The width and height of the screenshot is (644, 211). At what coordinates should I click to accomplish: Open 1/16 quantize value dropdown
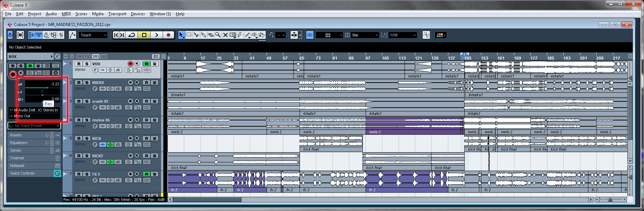click(x=403, y=35)
